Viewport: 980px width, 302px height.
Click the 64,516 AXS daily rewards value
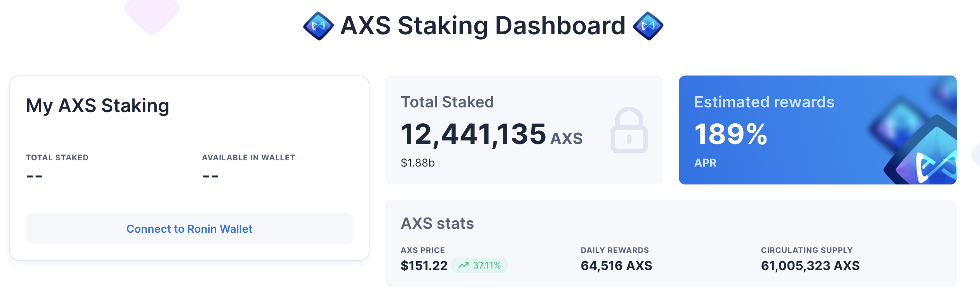pos(616,266)
